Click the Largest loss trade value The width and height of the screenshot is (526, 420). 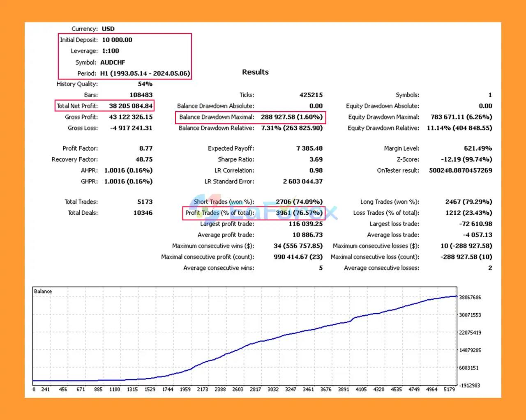pyautogui.click(x=475, y=224)
